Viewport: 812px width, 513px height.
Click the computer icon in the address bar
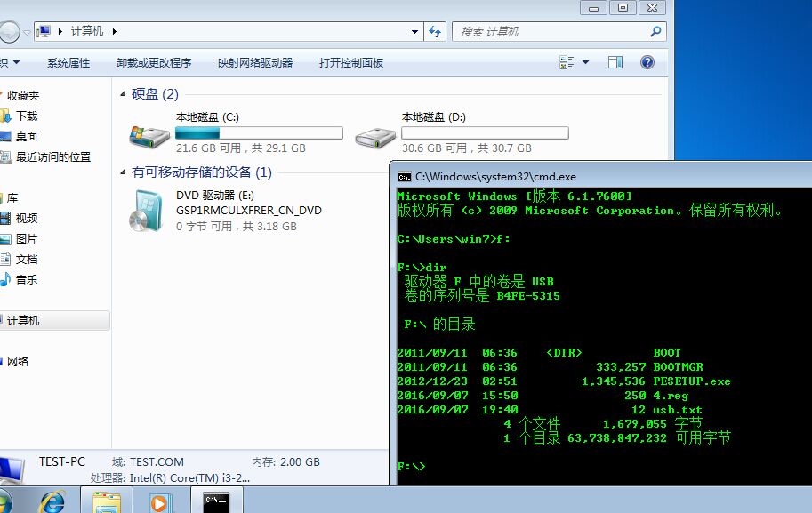(x=44, y=32)
